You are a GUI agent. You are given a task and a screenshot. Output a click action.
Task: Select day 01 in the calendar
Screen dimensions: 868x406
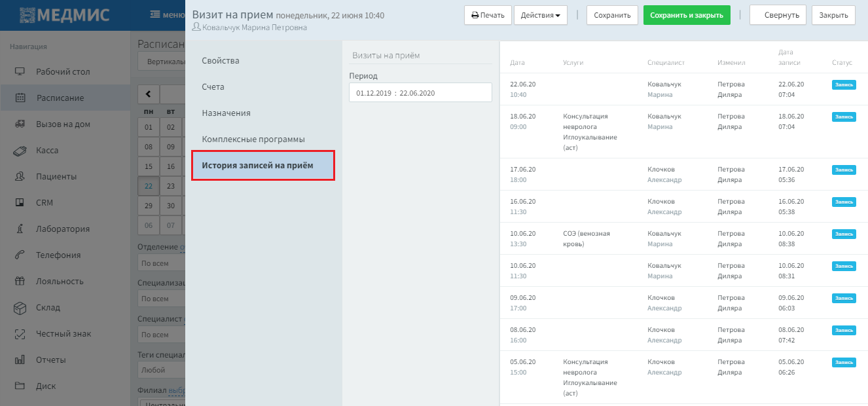(149, 127)
